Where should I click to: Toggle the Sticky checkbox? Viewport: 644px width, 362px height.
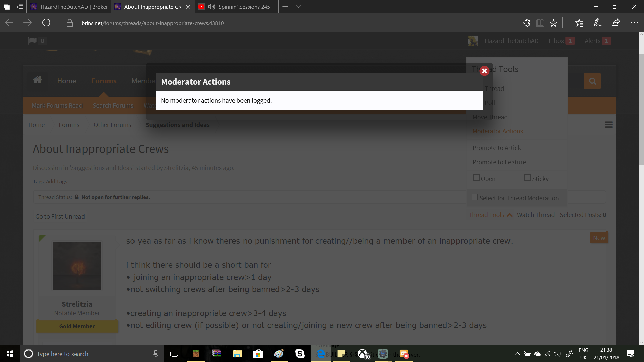[x=527, y=178]
